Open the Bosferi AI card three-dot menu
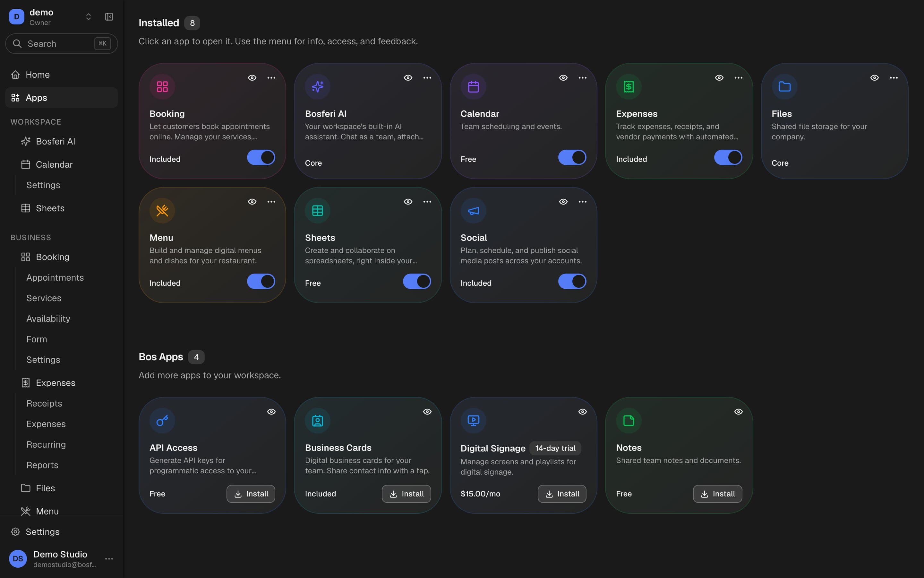Screen dimensions: 924x578 coord(427,78)
